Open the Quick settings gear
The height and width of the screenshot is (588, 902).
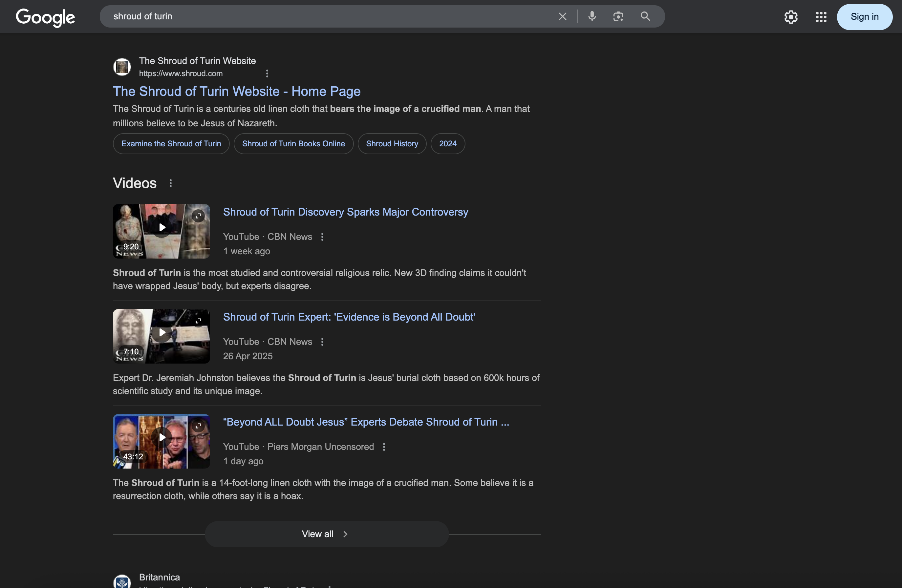[791, 17]
